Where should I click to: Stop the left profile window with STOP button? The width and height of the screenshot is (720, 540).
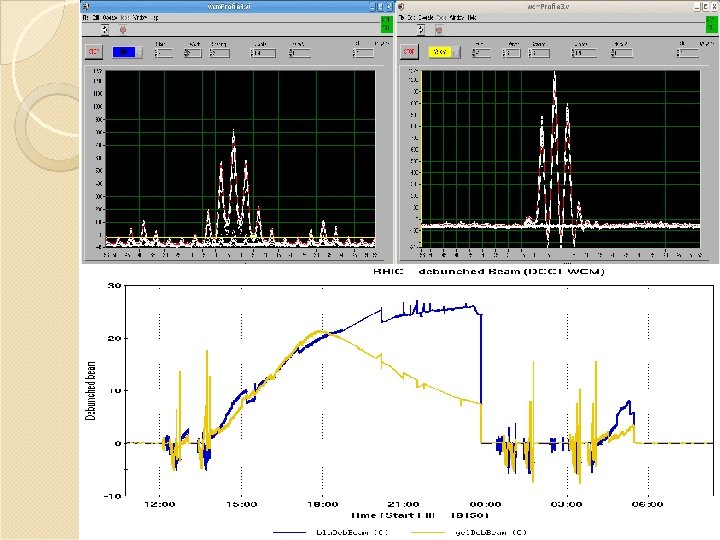[93, 52]
